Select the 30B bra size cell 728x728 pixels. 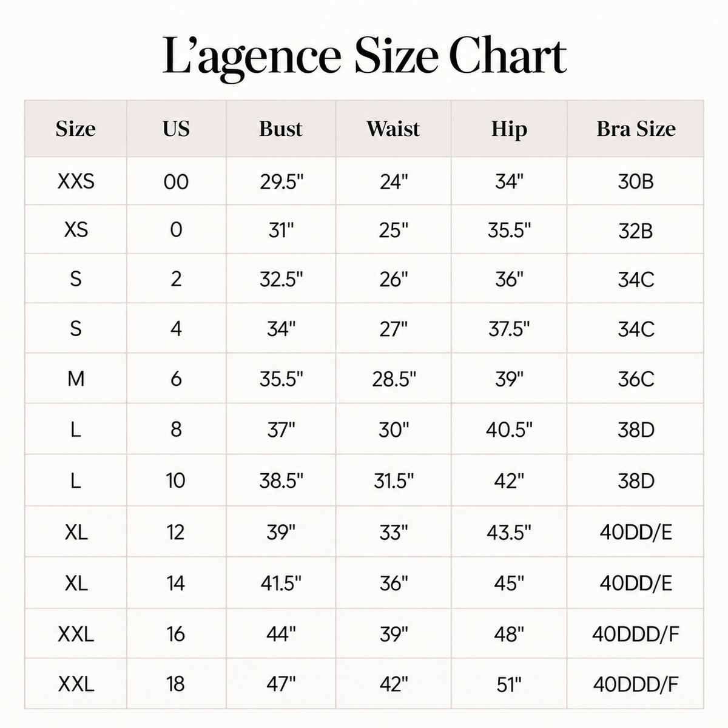(636, 181)
